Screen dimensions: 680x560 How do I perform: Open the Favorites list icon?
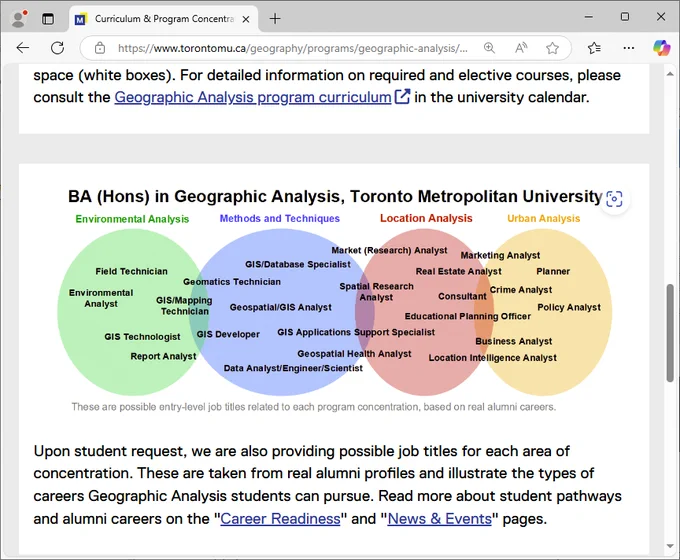pyautogui.click(x=594, y=48)
